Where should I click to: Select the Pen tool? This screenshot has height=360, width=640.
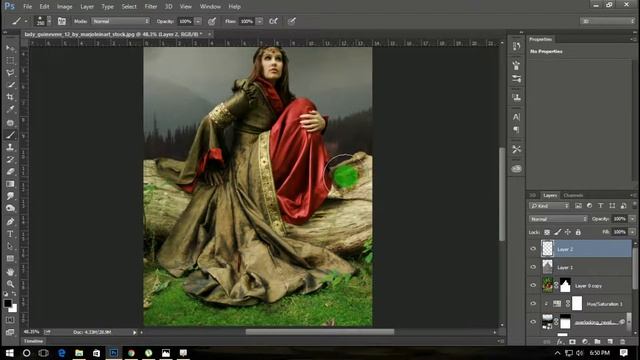(10, 222)
